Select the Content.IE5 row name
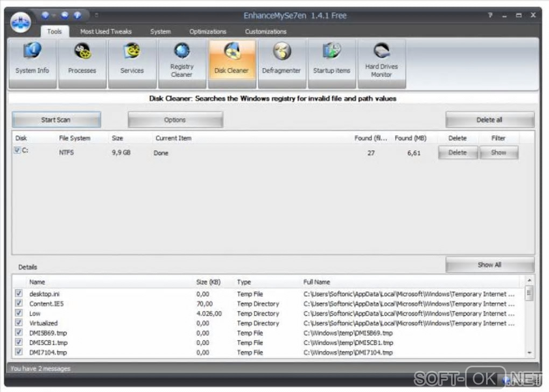This screenshot has width=549, height=392. [x=47, y=303]
